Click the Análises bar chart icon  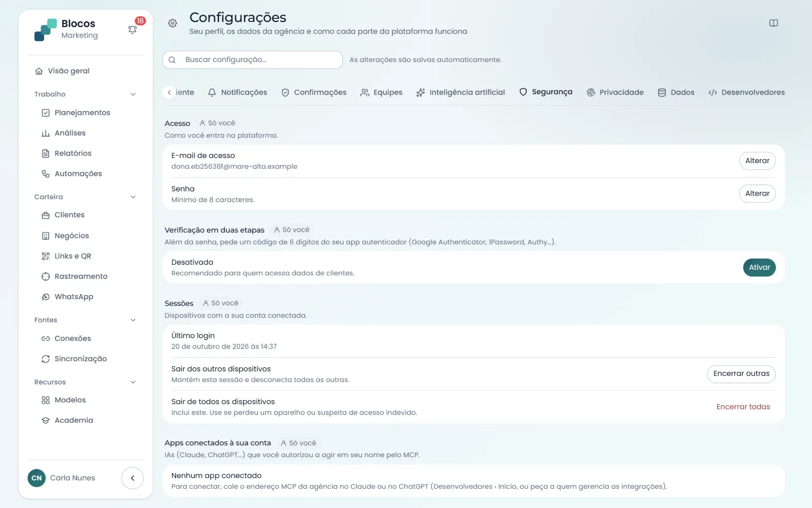(46, 133)
